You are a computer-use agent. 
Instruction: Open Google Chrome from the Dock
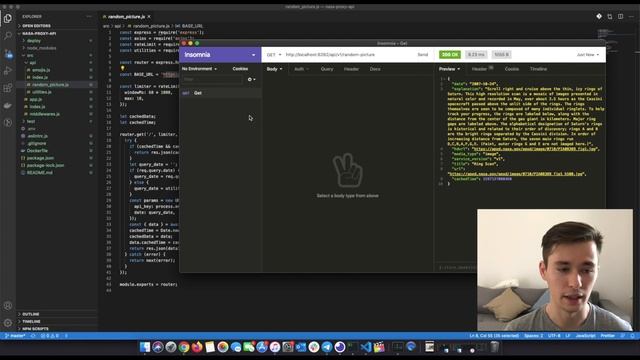coord(184,347)
